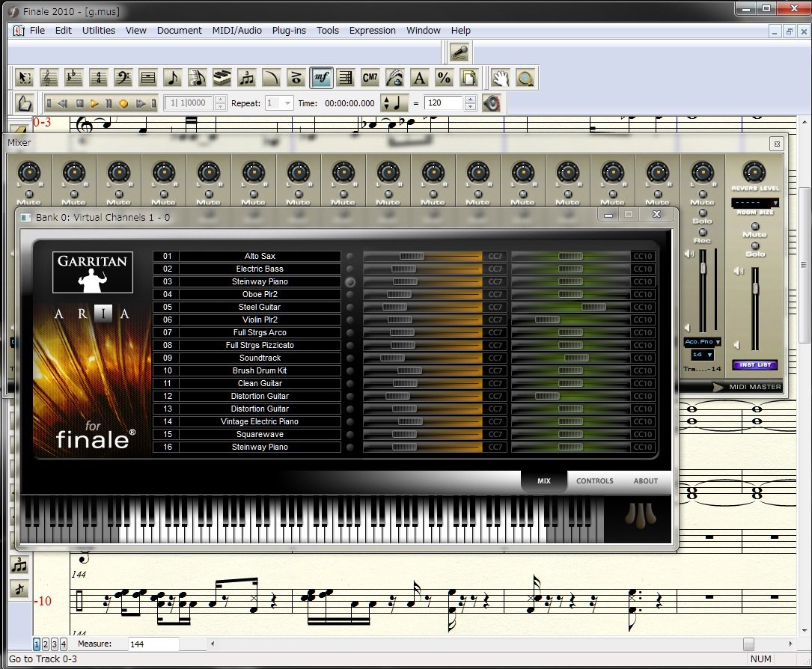Open the Room Size dropdown
Image resolution: width=812 pixels, height=669 pixels.
pyautogui.click(x=755, y=203)
